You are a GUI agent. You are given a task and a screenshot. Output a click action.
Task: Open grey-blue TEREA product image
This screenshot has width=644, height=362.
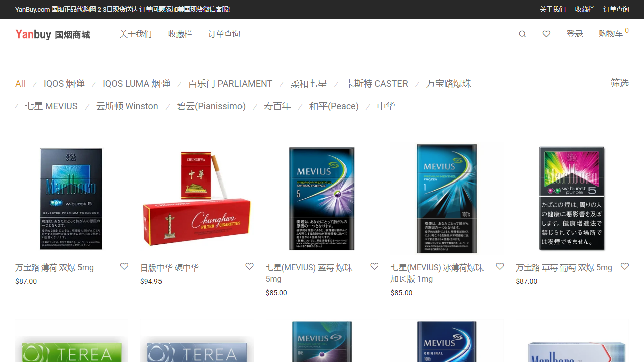point(197,340)
